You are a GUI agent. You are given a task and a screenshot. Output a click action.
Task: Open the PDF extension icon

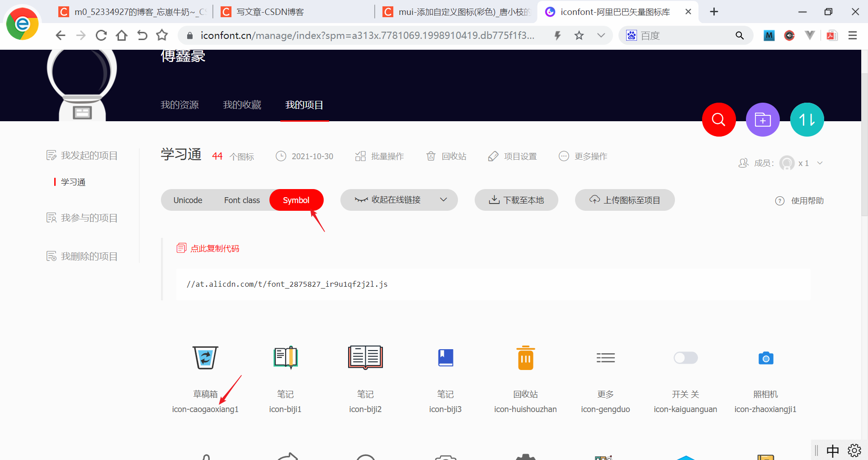point(832,35)
